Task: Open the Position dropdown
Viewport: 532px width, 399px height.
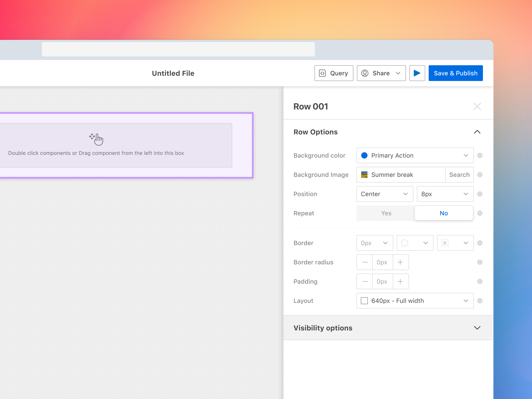Action: [385, 194]
